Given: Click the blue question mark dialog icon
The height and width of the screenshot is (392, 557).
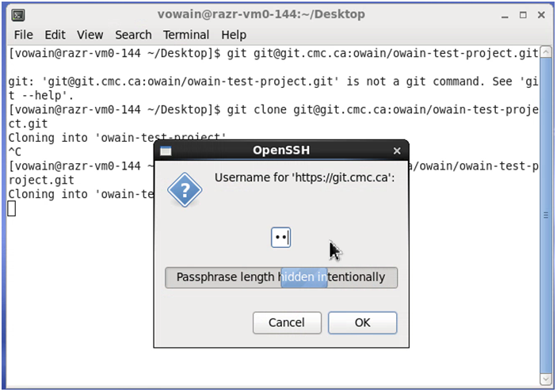Looking at the screenshot, I should [185, 190].
